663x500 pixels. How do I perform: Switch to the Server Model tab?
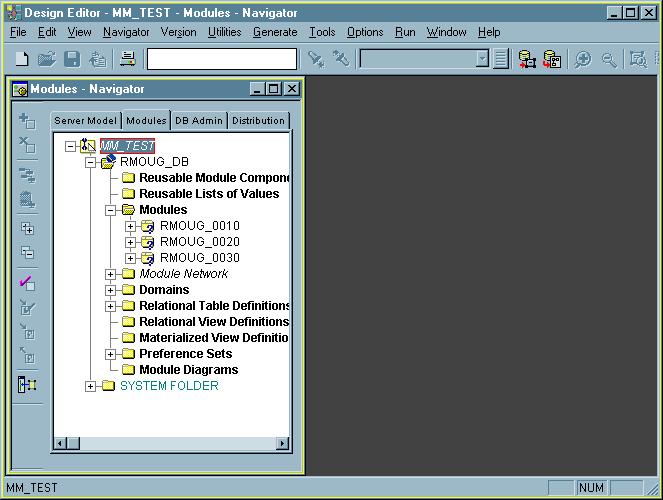click(x=85, y=120)
